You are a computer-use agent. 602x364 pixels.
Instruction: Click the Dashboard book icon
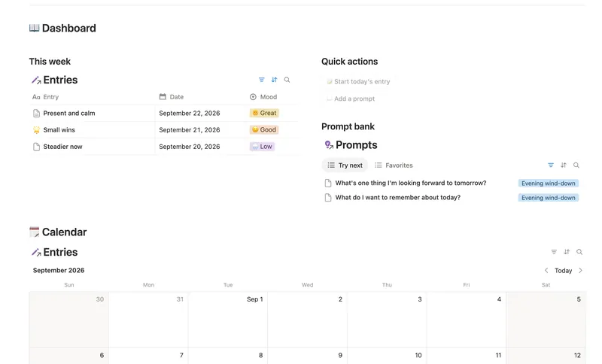(34, 28)
